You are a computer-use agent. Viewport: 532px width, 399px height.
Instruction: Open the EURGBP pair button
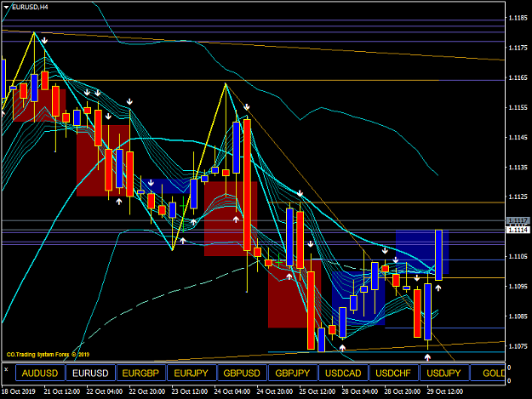[x=140, y=373]
